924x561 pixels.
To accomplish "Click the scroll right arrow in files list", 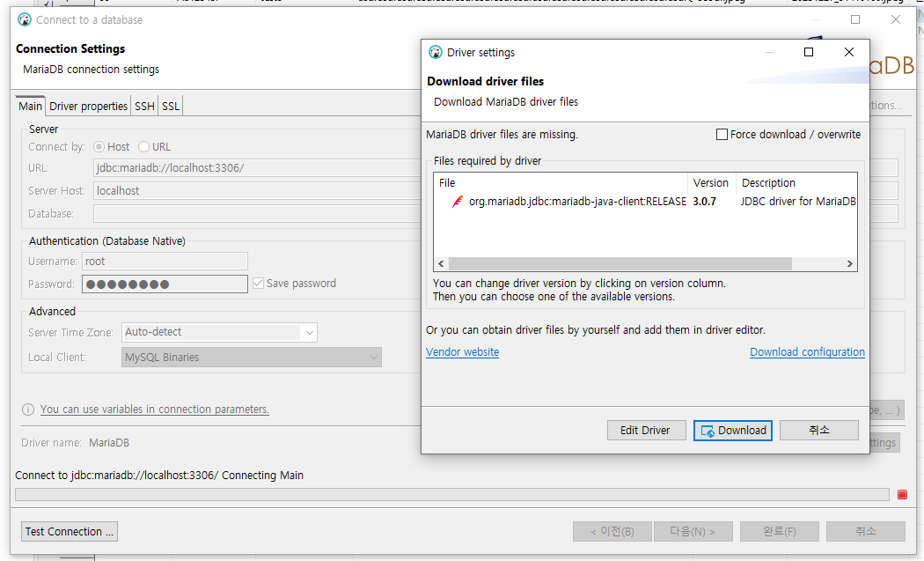I will (x=850, y=263).
